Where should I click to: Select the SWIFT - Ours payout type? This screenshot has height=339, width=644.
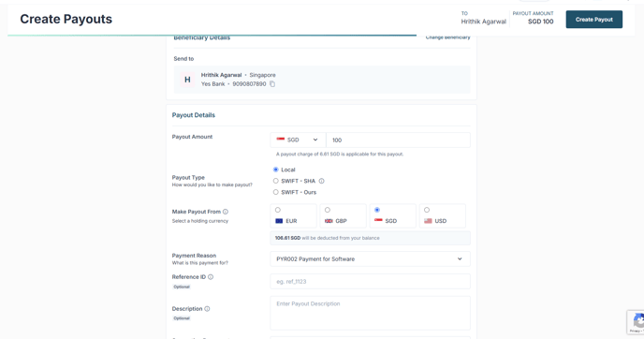275,192
